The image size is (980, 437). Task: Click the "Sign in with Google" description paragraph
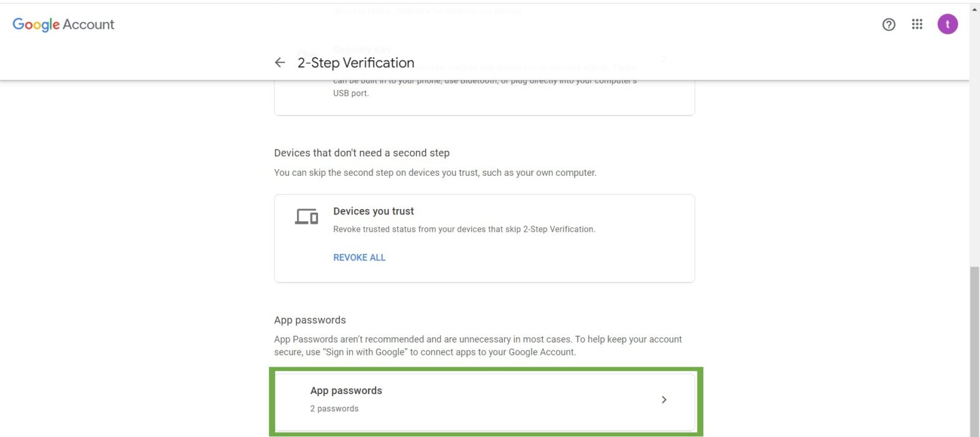tap(478, 346)
